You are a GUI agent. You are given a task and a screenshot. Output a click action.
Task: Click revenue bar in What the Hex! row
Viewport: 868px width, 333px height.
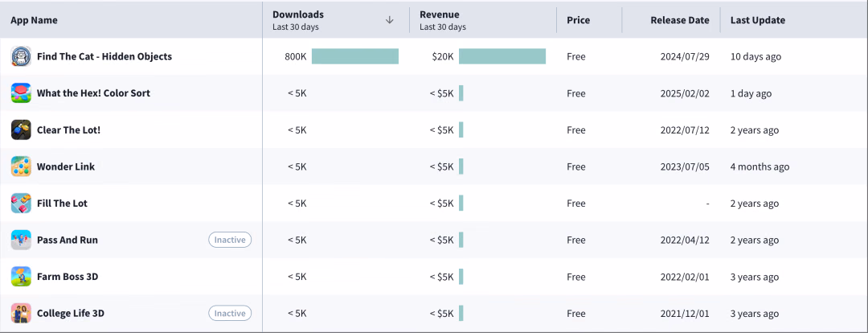point(461,93)
